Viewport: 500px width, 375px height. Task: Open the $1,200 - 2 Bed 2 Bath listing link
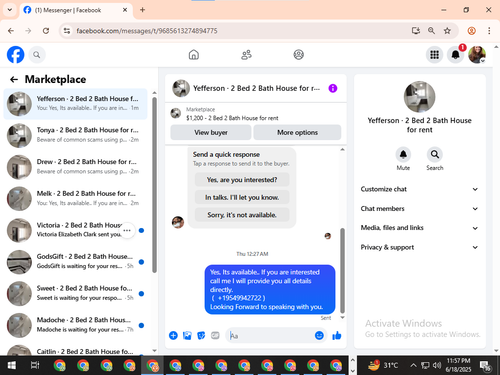[x=232, y=118]
